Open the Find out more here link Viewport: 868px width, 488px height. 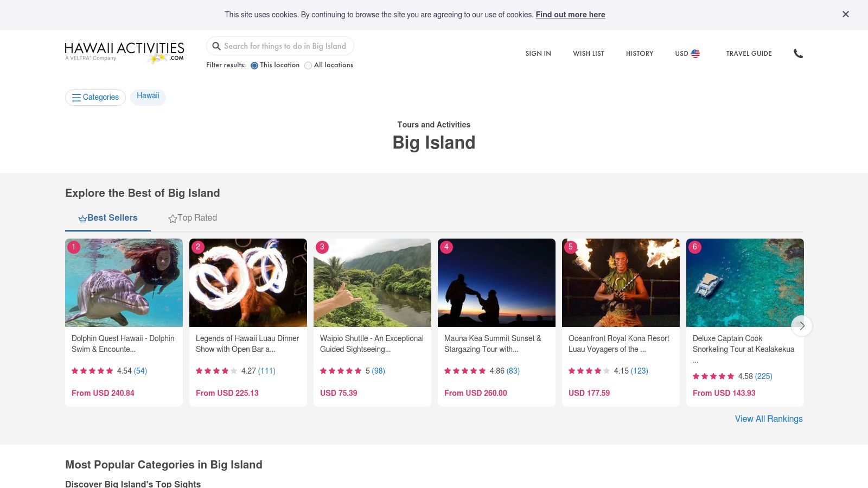pos(570,15)
